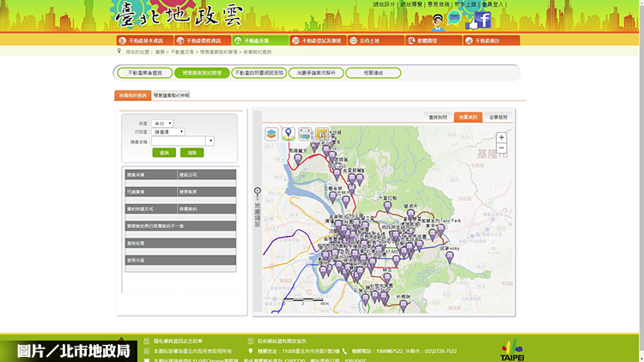Zoom in the map with plus button
Screen dimensions: 644x362
coord(501,137)
